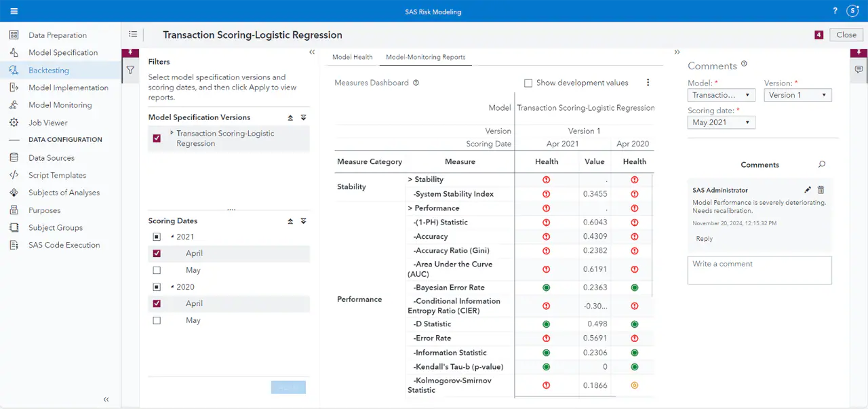The width and height of the screenshot is (868, 409).
Task: Check May under 2020 scoring dates
Action: pos(156,320)
